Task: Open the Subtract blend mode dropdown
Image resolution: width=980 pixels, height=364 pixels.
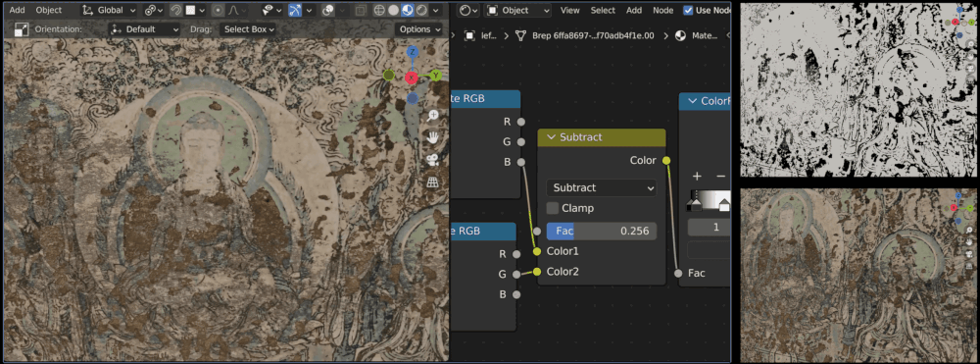Action: (602, 187)
